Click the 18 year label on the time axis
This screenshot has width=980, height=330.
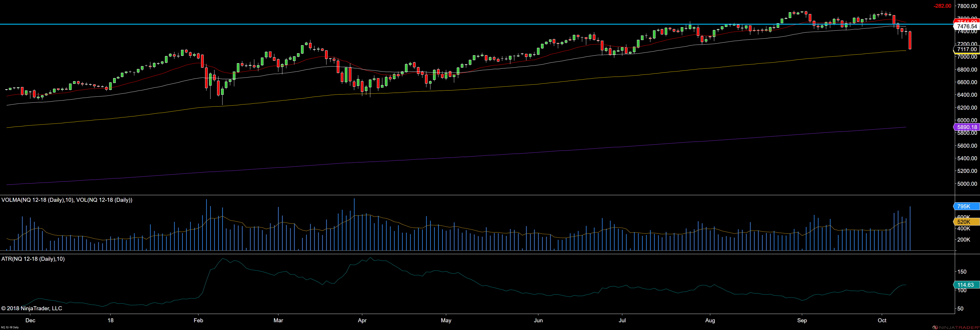(x=111, y=321)
